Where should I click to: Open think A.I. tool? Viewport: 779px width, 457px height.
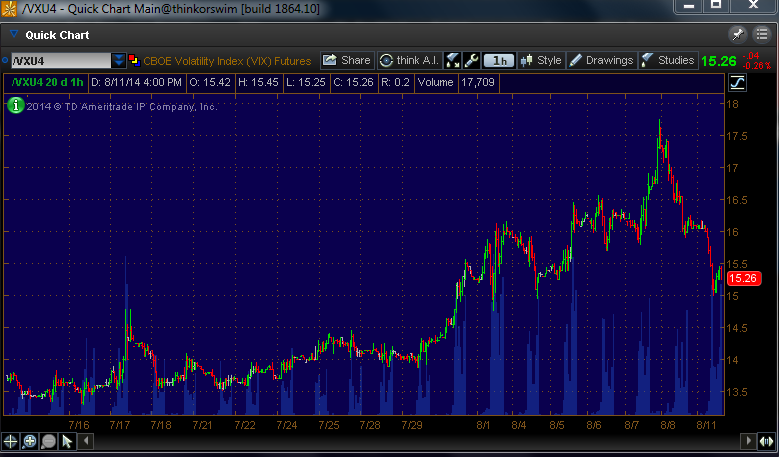click(x=409, y=60)
